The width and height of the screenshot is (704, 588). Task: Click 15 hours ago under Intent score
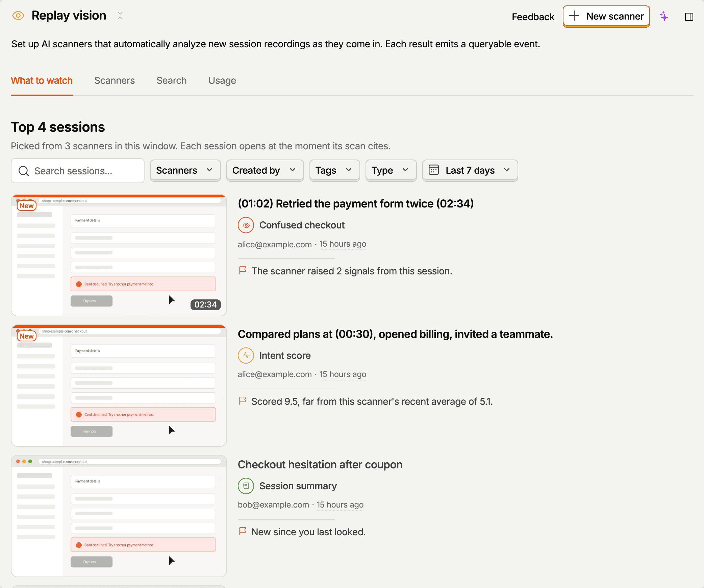(343, 374)
